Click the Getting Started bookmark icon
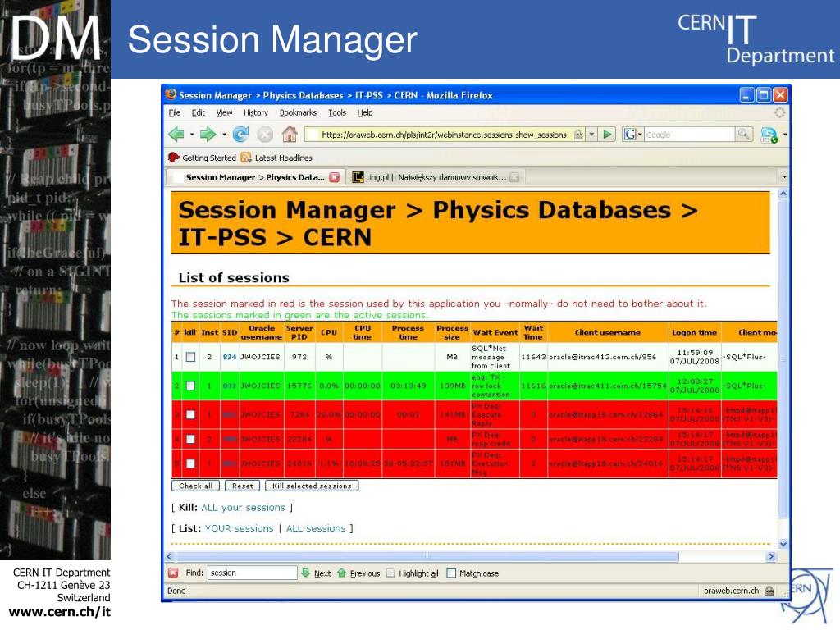Image resolution: width=840 pixels, height=630 pixels. [173, 157]
